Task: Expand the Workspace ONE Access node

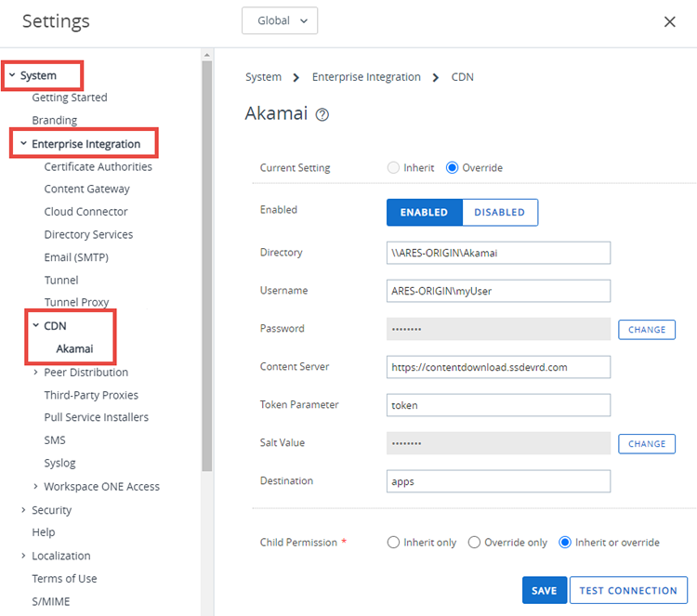Action: (x=36, y=486)
